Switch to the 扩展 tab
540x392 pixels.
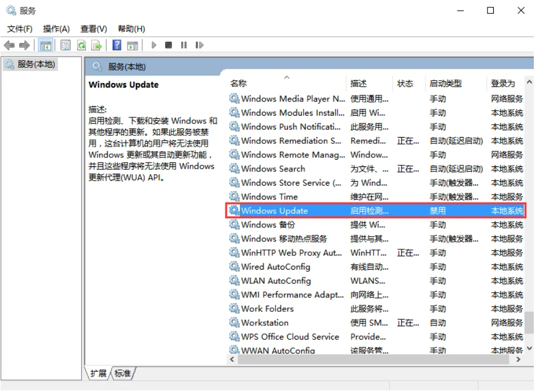tap(99, 374)
